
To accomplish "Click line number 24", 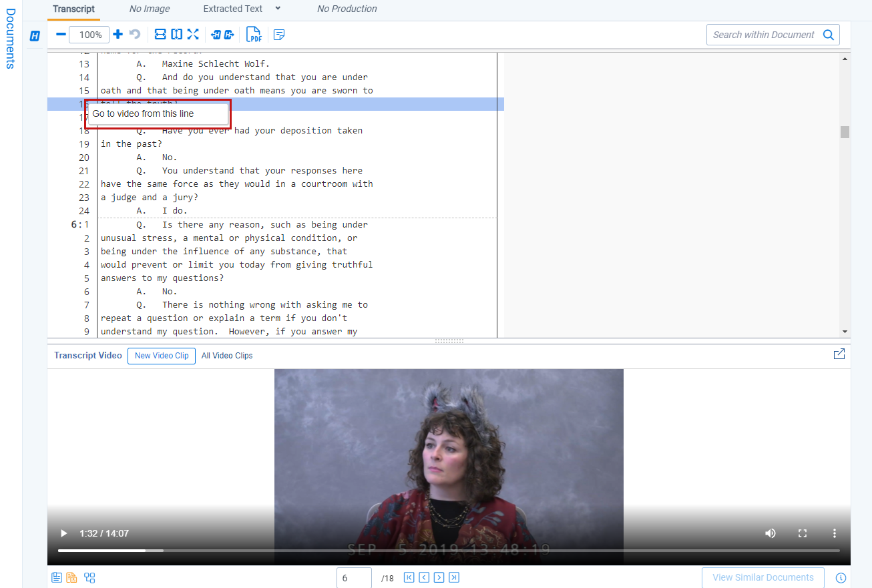I will point(83,211).
